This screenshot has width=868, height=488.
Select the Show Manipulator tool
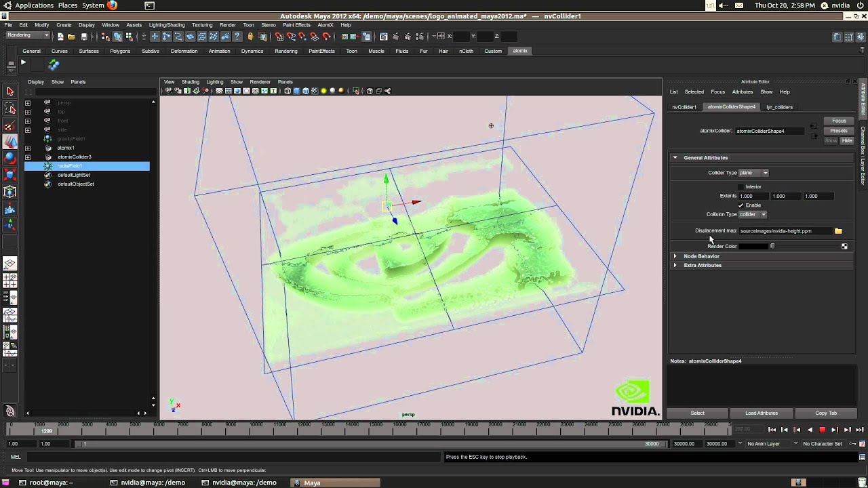[x=10, y=227]
